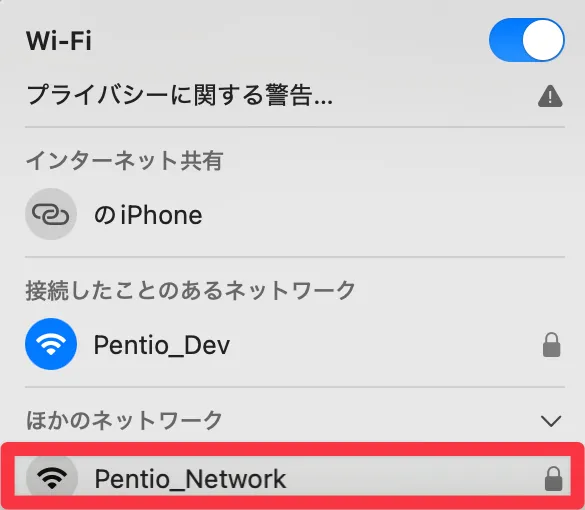Toggle the Wi-Fi switch off
The width and height of the screenshot is (585, 510).
pyautogui.click(x=526, y=40)
